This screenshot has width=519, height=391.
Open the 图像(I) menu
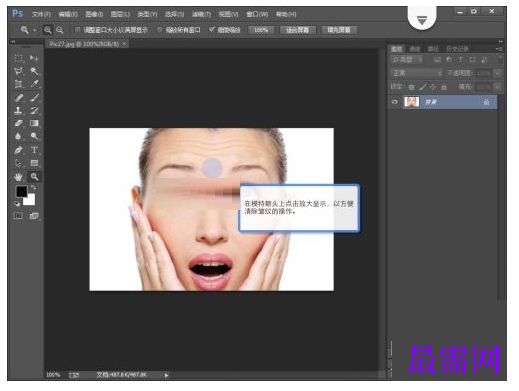(94, 14)
